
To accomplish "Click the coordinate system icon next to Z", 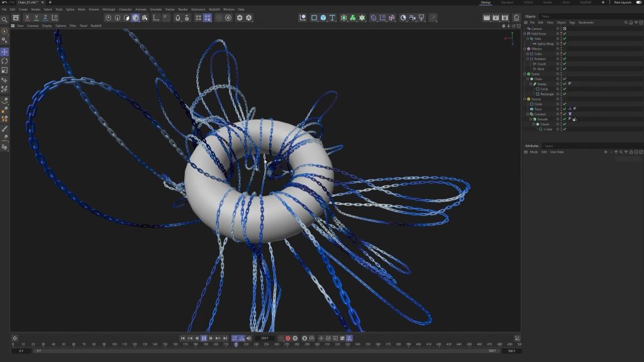I will [x=55, y=18].
